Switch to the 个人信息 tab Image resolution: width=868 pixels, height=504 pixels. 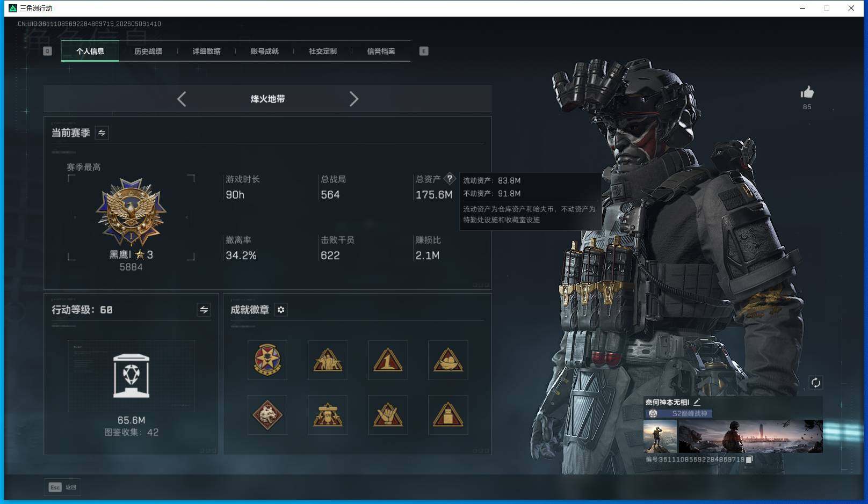coord(90,52)
